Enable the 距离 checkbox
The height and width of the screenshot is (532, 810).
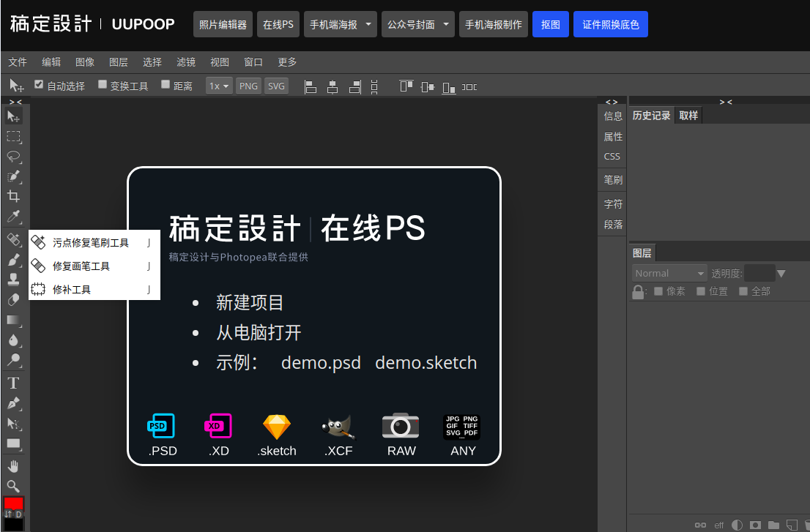(166, 84)
